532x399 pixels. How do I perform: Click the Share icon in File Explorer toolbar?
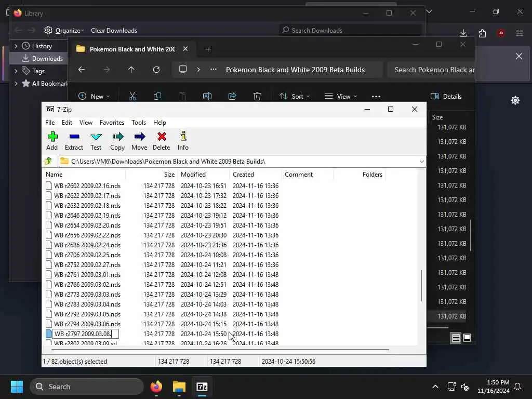point(232,96)
